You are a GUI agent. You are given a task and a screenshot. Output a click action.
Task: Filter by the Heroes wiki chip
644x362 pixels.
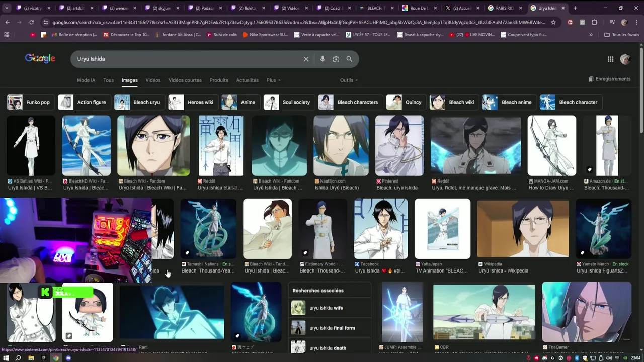193,102
